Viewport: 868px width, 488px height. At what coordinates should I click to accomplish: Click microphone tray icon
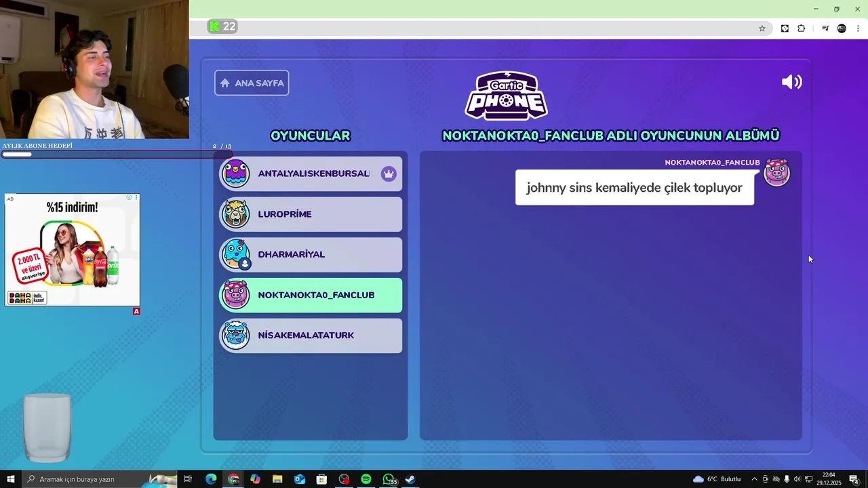[x=787, y=479]
